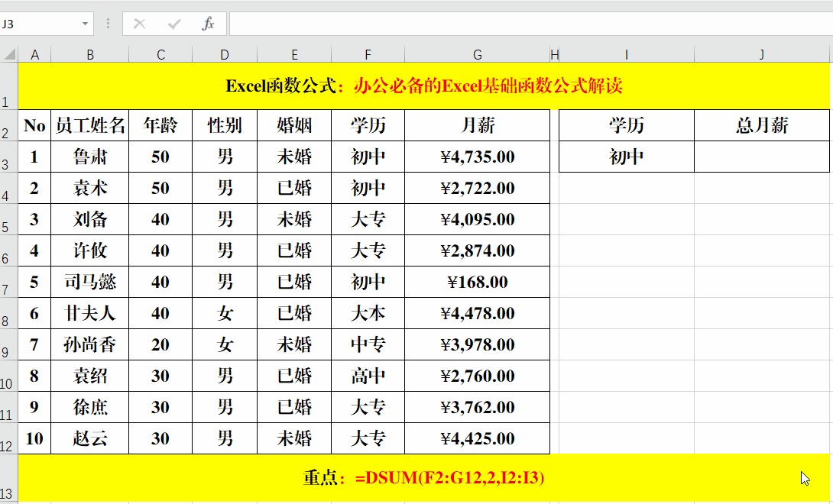833x504 pixels.
Task: Select row 12 header
Action: click(8, 438)
